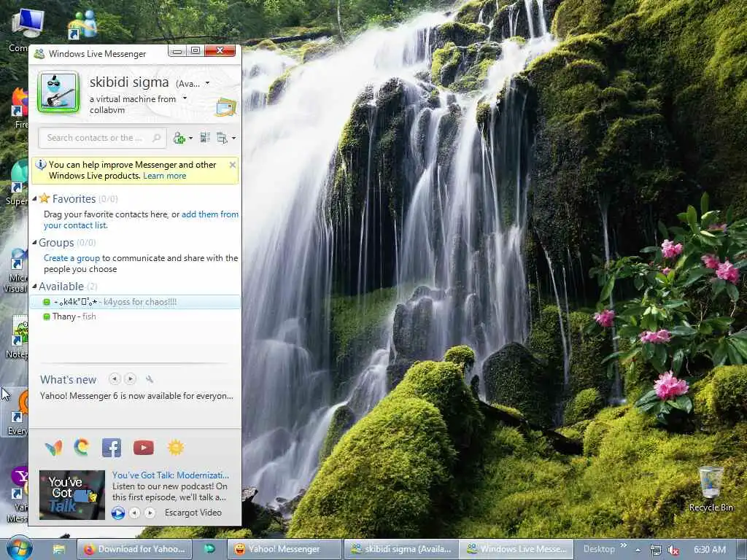The width and height of the screenshot is (747, 560).
Task: Switch to Download for Yahoo Firefox taskbar button
Action: (x=134, y=549)
